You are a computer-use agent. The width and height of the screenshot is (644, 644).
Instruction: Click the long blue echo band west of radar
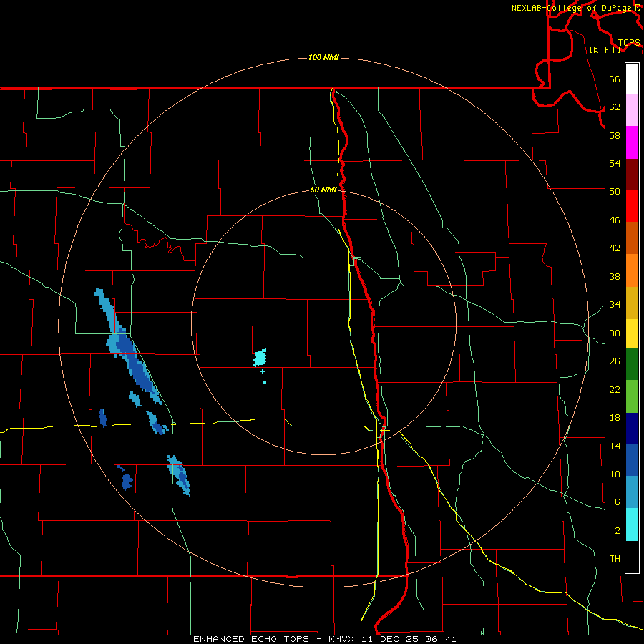click(x=128, y=348)
